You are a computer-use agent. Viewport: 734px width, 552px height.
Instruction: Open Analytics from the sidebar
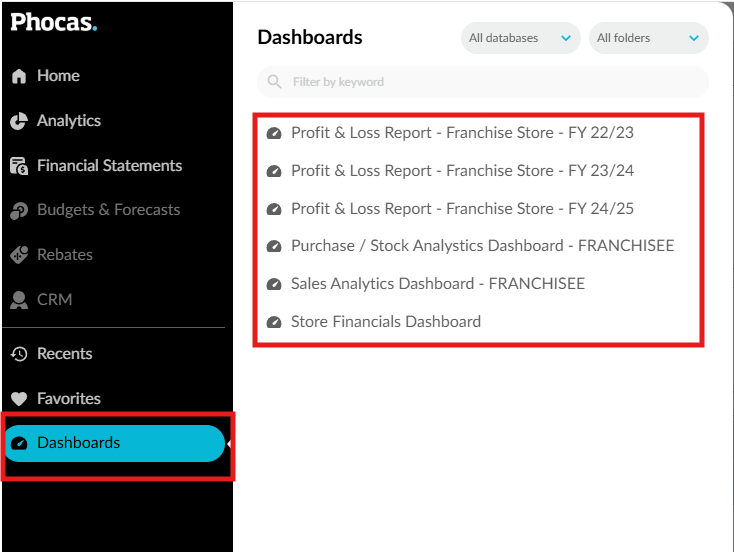tap(69, 121)
